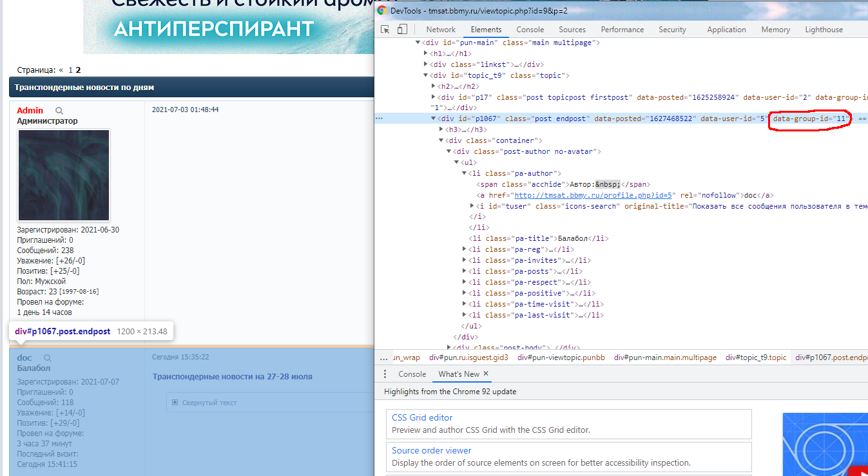
Task: Expand the h3 node under p1067
Action: [x=441, y=130]
